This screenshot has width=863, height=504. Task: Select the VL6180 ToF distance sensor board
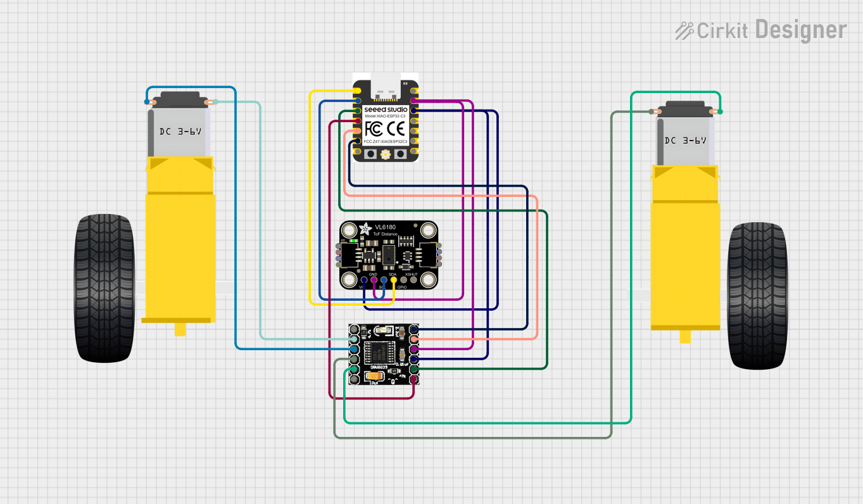click(389, 255)
